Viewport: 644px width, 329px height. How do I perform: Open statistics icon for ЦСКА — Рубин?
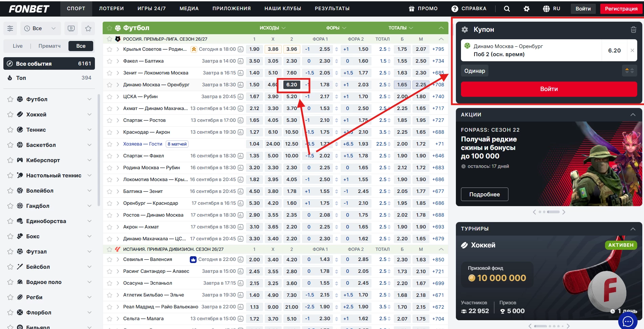(241, 97)
